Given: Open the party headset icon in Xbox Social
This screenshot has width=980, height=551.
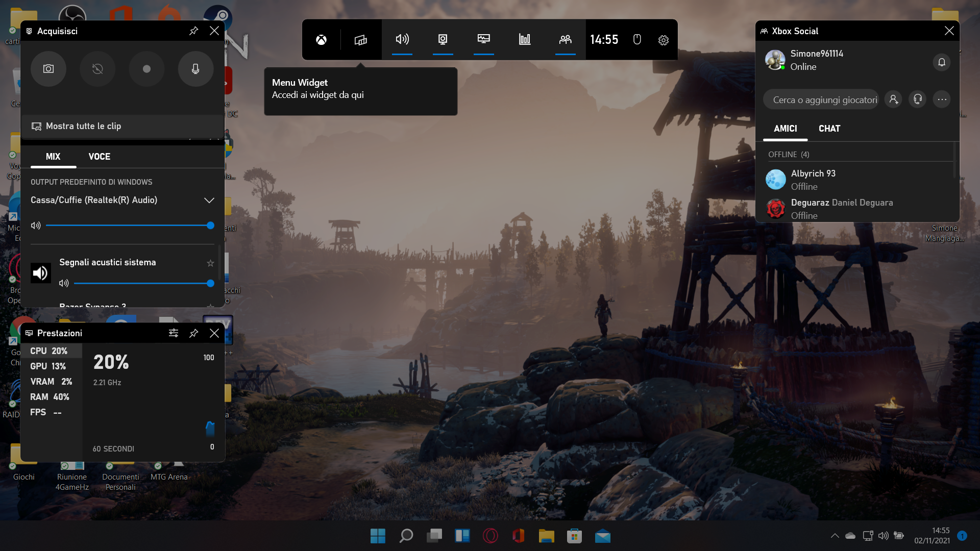Looking at the screenshot, I should 918,99.
